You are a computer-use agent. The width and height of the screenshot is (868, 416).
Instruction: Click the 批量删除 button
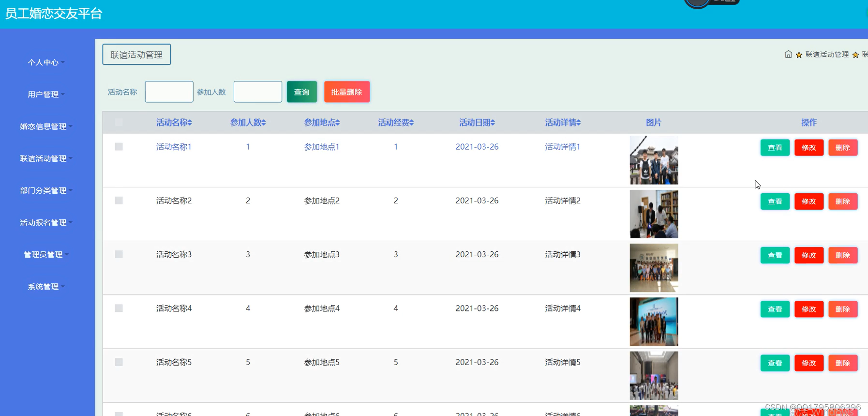point(347,92)
